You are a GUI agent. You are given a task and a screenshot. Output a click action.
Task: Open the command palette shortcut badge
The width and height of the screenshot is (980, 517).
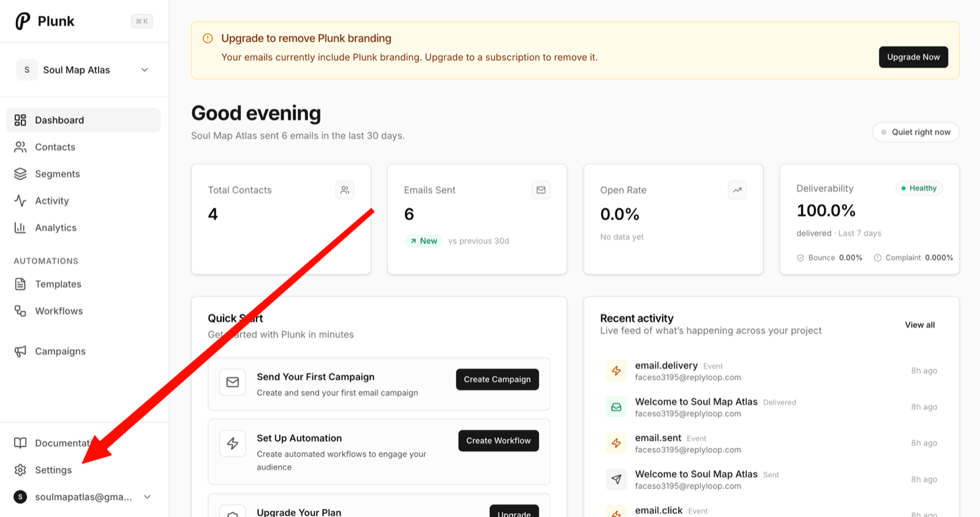coord(141,21)
